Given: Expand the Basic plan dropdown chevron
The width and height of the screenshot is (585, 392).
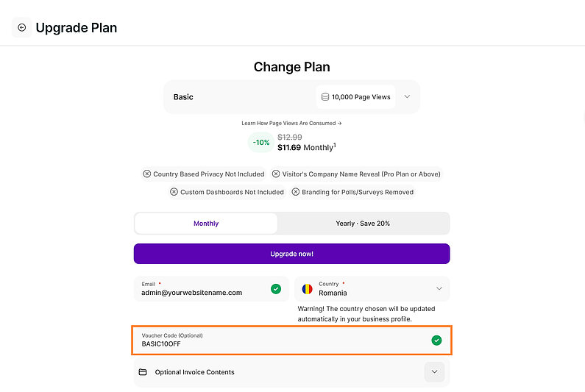Looking at the screenshot, I should (407, 97).
